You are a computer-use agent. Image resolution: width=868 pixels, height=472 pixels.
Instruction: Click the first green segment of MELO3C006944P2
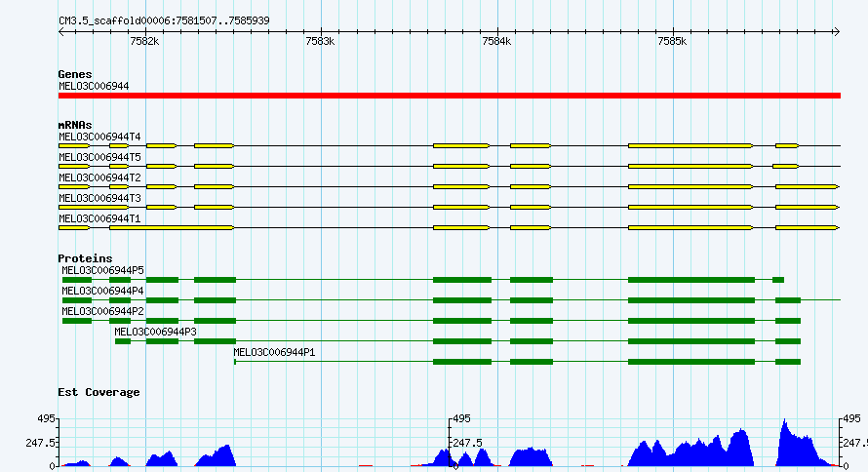[x=77, y=321]
